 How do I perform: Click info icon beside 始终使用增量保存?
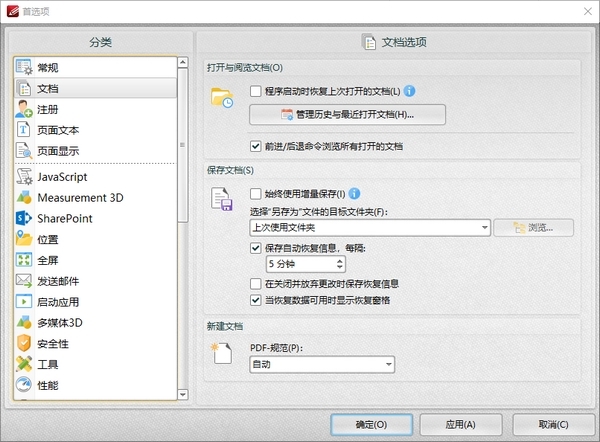point(354,194)
